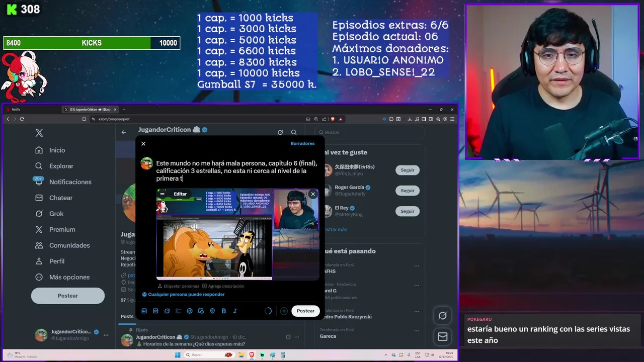Open account switcher dots next to JugandorCriticon
Screen dimensions: 644x362
(106, 335)
